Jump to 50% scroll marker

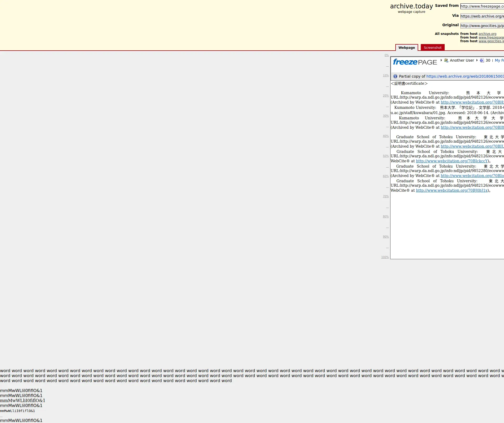coord(386,156)
